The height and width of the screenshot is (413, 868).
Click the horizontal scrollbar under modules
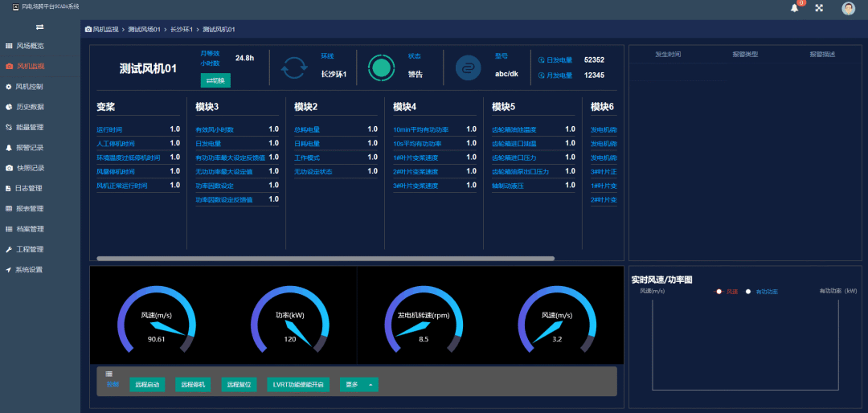click(x=325, y=259)
